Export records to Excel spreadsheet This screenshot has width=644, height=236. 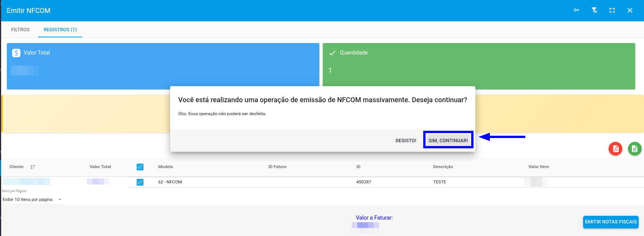click(634, 149)
